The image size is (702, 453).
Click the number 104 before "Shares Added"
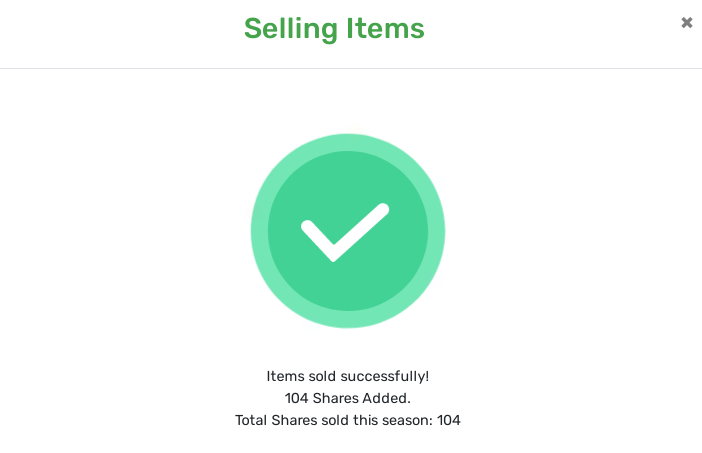click(x=296, y=398)
